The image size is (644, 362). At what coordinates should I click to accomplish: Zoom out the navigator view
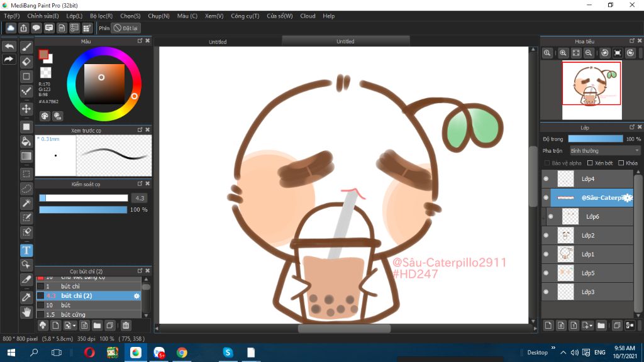[x=589, y=53]
